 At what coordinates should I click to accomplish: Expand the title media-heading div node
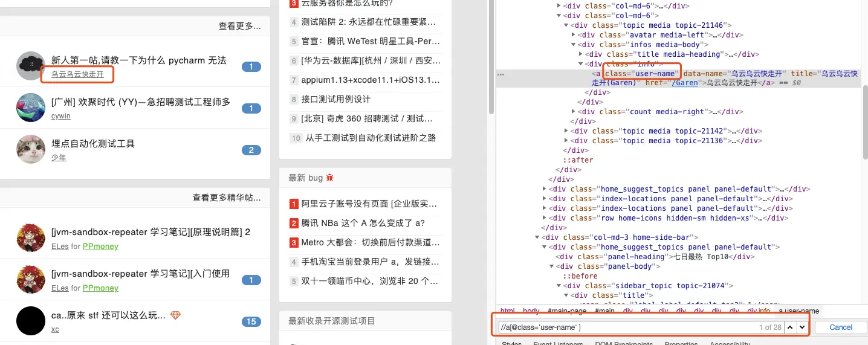581,54
